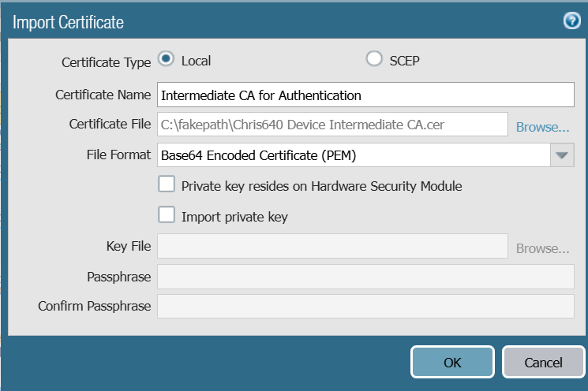The height and width of the screenshot is (391, 588).
Task: Choose the SCEP certificate type option
Action: pos(374,60)
